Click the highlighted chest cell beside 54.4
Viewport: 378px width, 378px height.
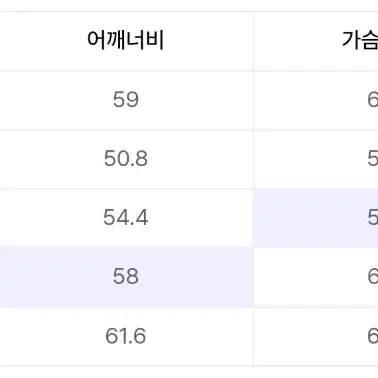click(316, 218)
